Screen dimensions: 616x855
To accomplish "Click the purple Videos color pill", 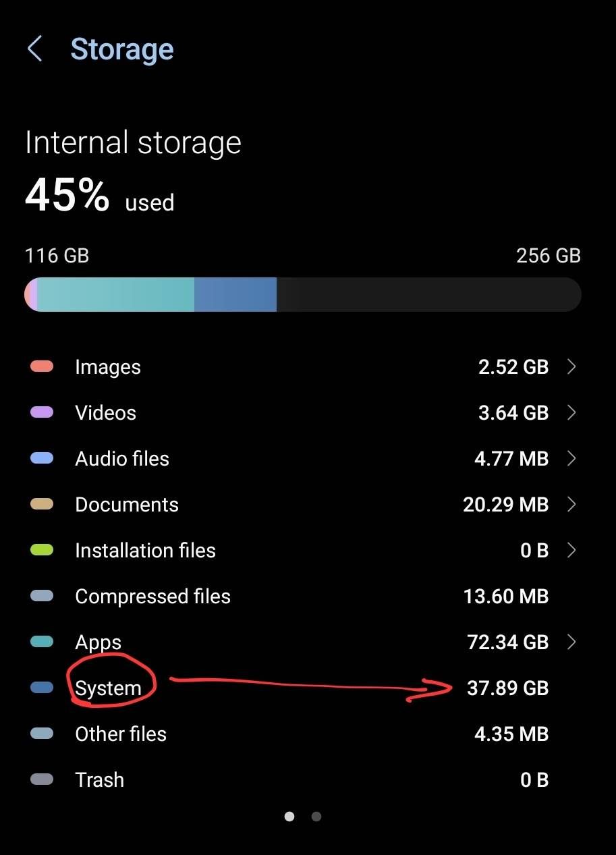I will coord(42,412).
